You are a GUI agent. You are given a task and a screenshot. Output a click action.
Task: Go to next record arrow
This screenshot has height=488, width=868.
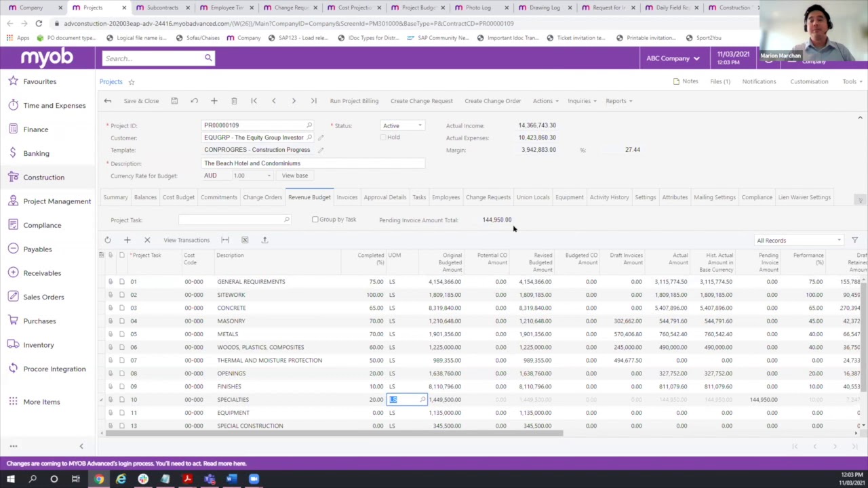point(294,101)
